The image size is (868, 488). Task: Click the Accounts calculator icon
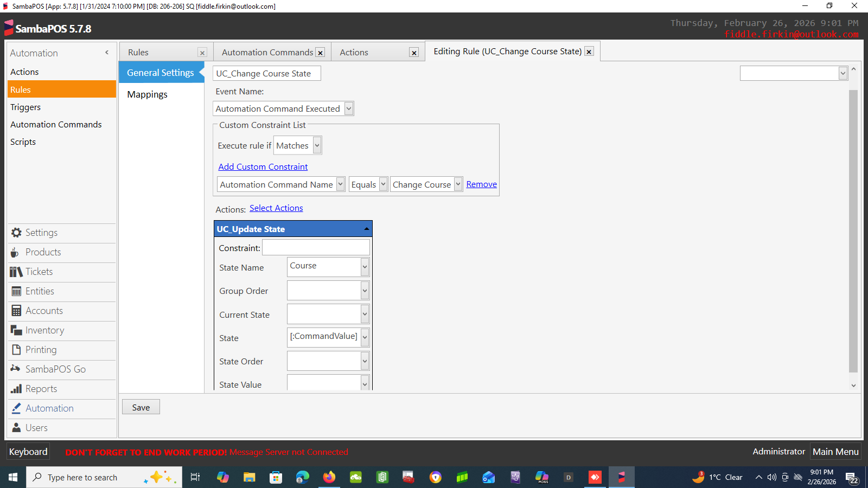pyautogui.click(x=16, y=311)
